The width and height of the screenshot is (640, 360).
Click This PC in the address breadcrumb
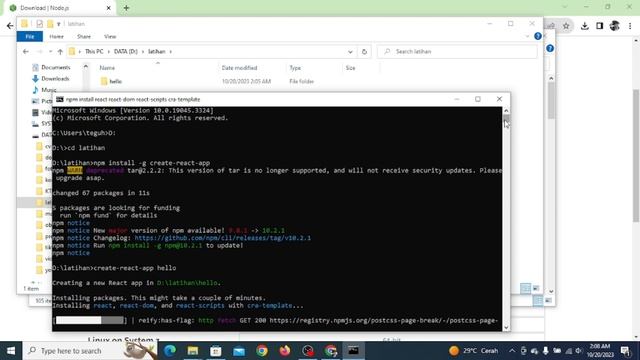[x=94, y=51]
